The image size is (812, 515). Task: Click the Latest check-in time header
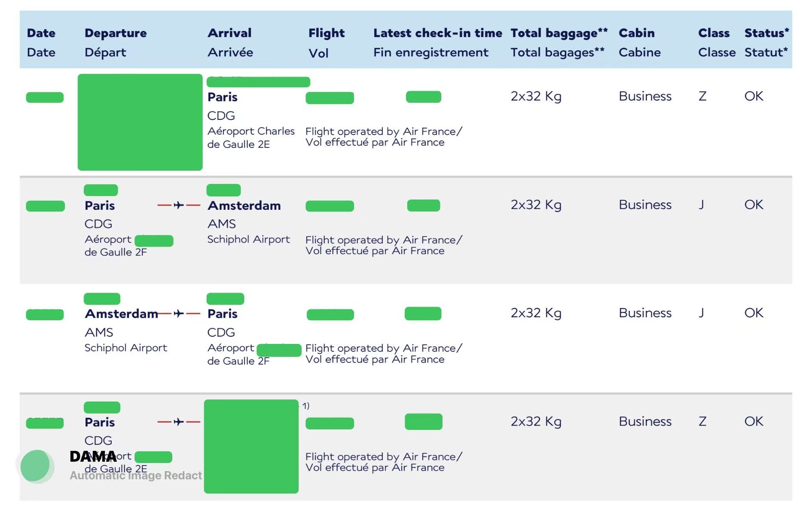[x=437, y=33]
